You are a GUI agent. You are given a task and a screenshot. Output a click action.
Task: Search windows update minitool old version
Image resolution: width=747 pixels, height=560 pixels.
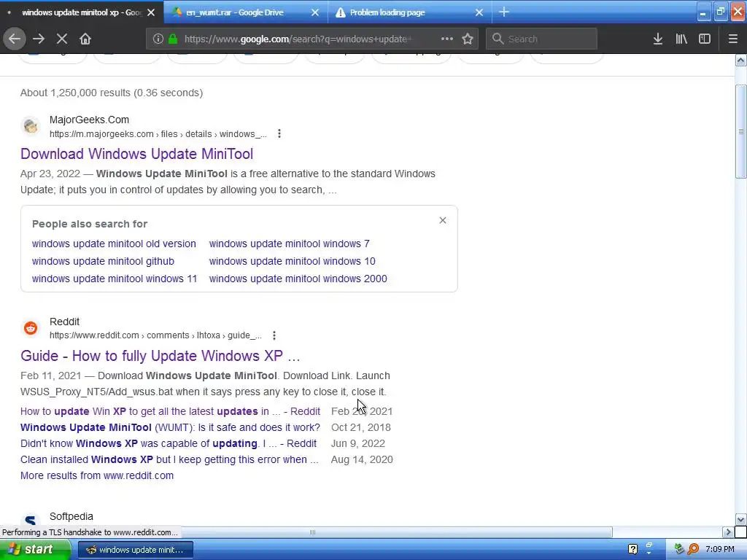(114, 244)
